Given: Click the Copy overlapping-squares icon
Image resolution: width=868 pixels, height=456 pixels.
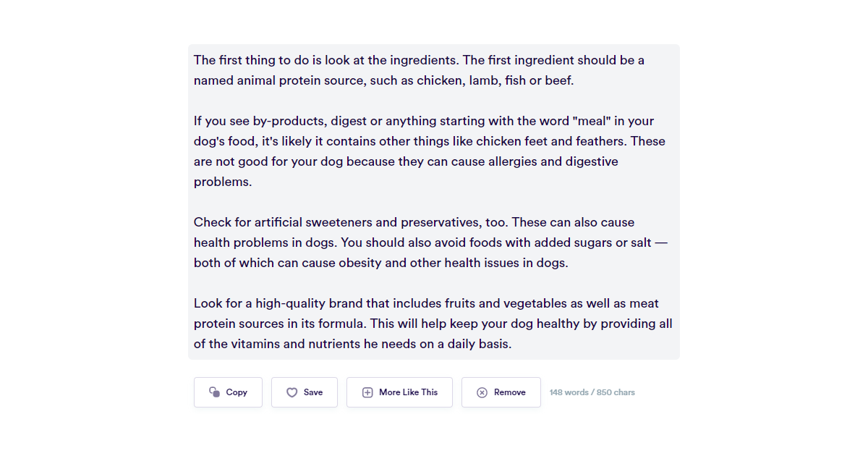Looking at the screenshot, I should point(215,392).
